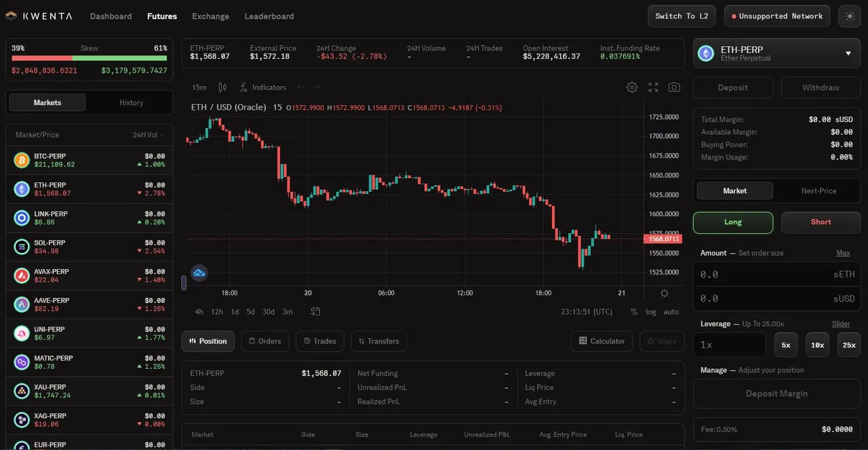Open the timezone selector 23:13:51 (UTC)
868x450 pixels.
point(587,312)
